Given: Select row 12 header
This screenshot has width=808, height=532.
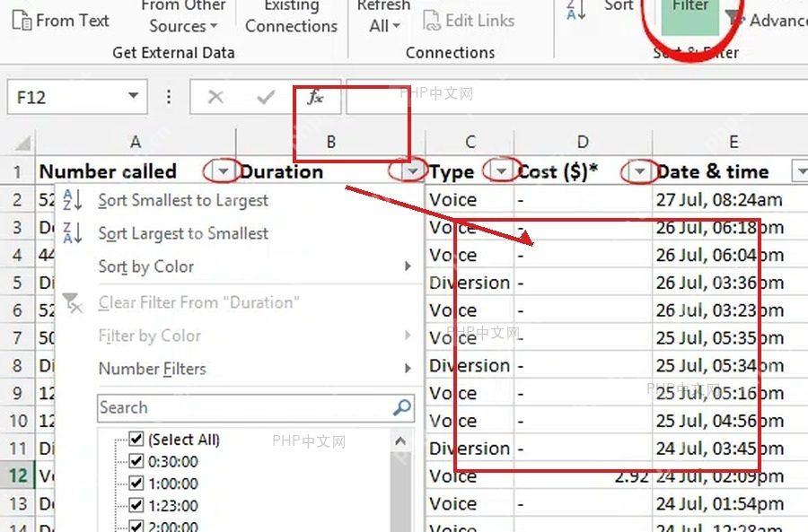Looking at the screenshot, I should pyautogui.click(x=17, y=475).
